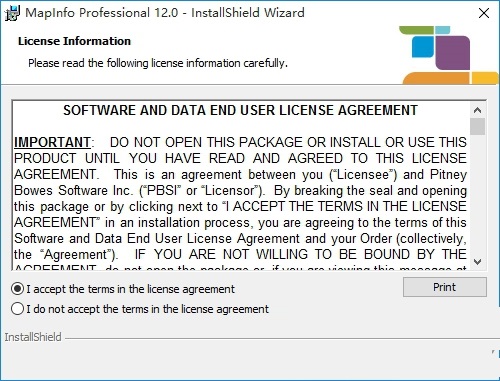Click the installer icon in the title bar

(x=12, y=13)
